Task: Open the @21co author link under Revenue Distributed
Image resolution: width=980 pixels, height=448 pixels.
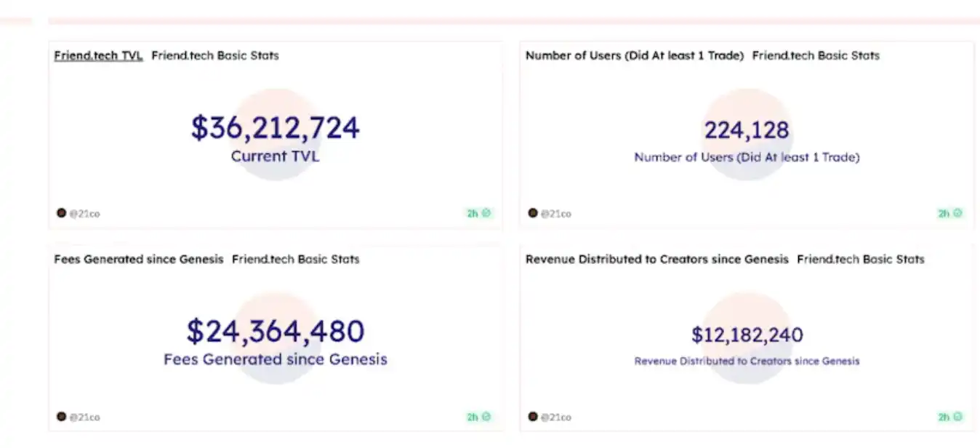Action: tap(556, 417)
